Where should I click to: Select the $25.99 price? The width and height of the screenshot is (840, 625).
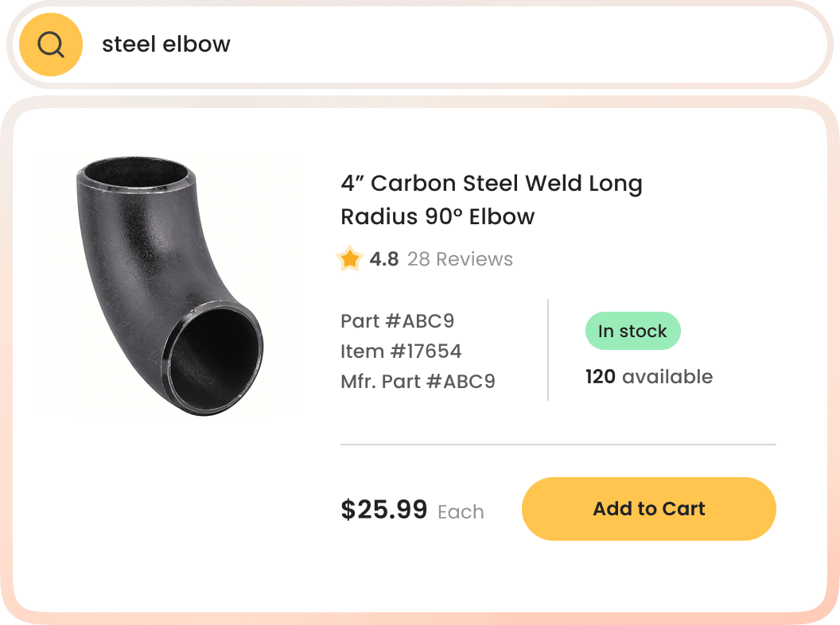coord(383,510)
